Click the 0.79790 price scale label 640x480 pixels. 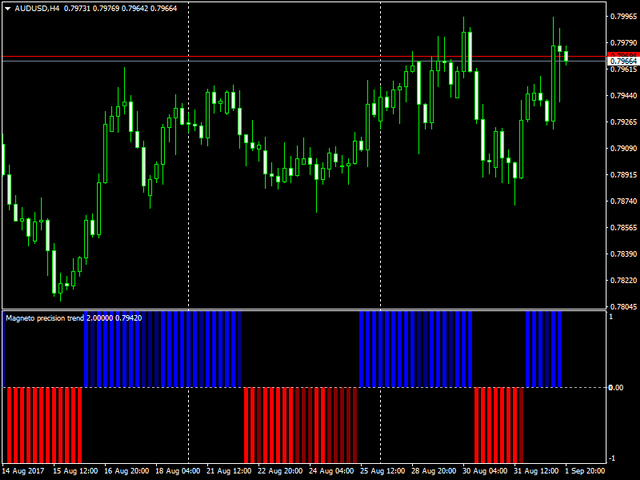(623, 43)
